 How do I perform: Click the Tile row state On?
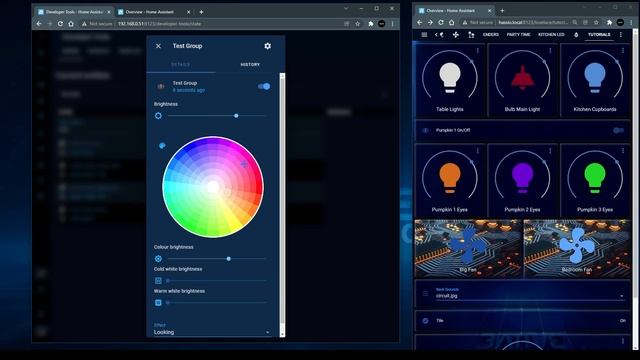coord(622,321)
